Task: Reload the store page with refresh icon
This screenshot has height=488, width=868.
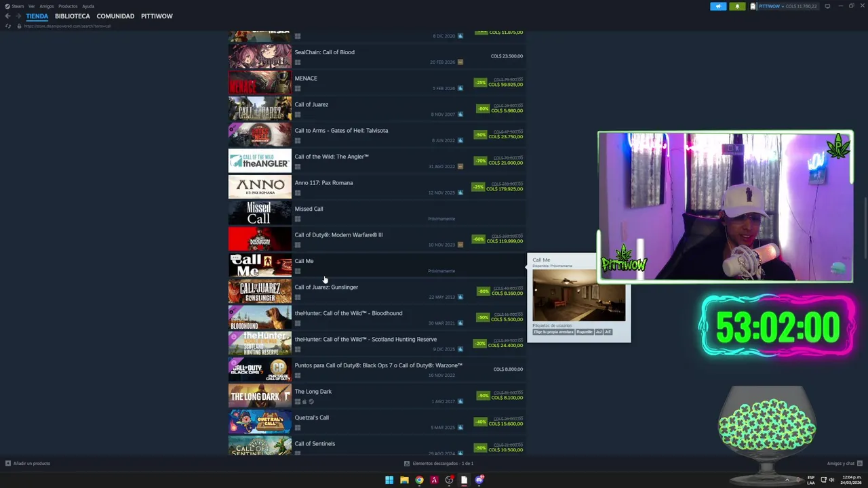Action: pyautogui.click(x=8, y=26)
